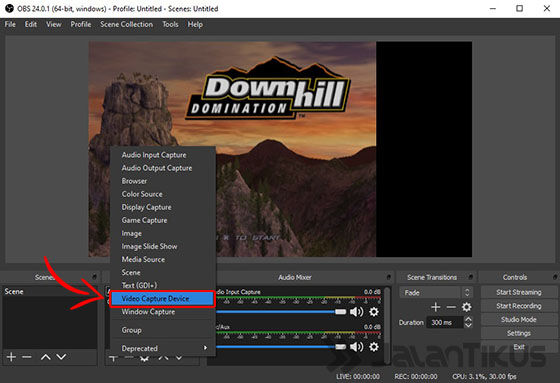
Task: Click the Start Streaming button
Action: point(519,292)
